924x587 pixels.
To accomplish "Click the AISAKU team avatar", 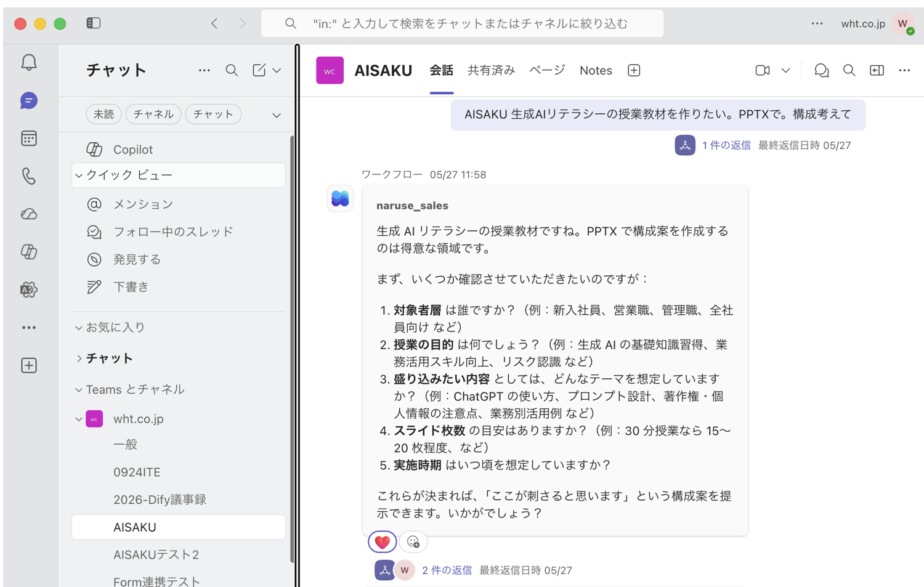I will pos(330,70).
